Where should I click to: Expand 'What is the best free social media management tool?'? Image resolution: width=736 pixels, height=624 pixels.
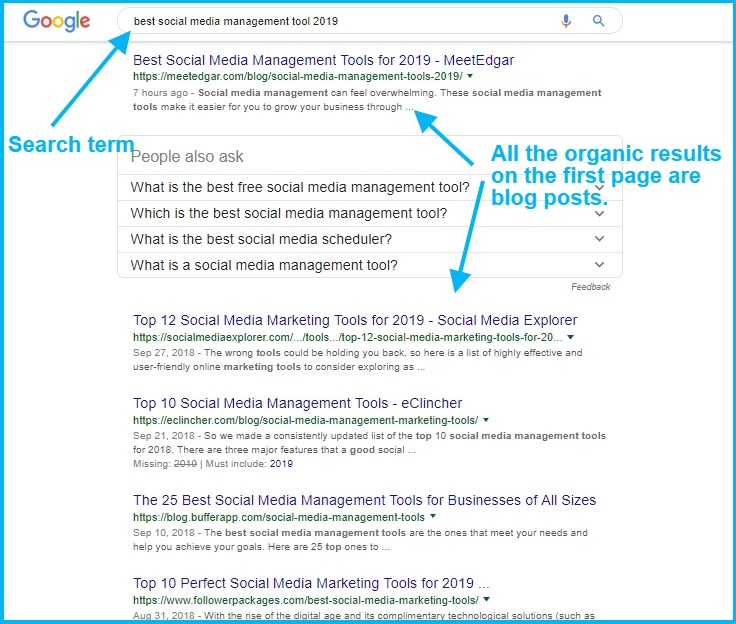point(370,187)
